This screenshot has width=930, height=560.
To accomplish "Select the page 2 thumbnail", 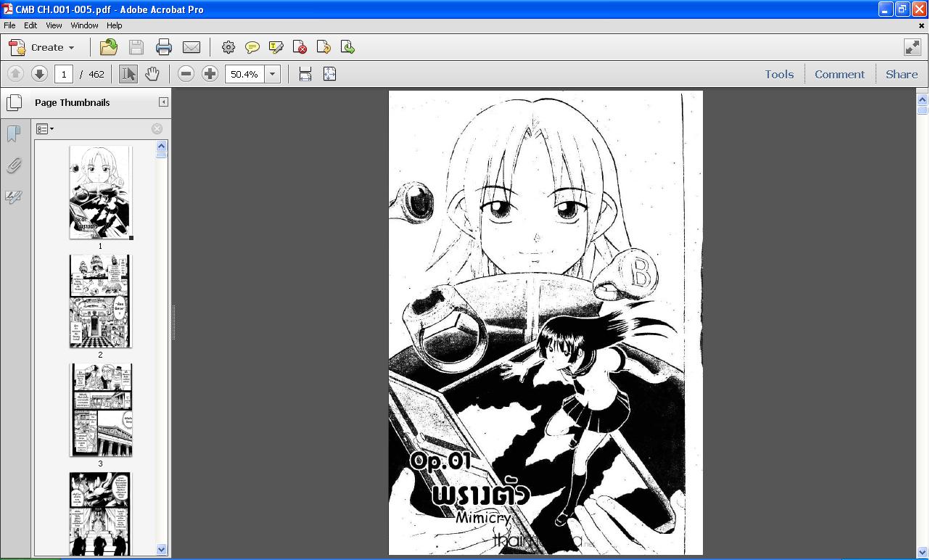I will pyautogui.click(x=100, y=301).
